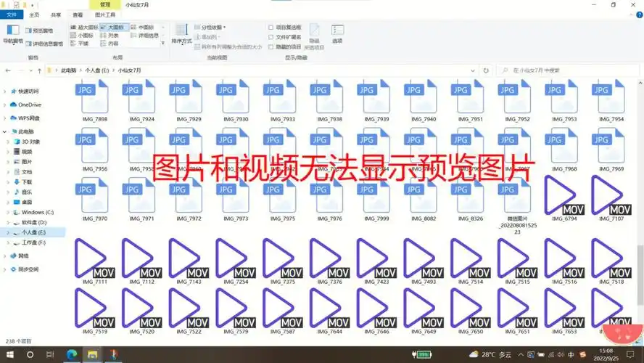This screenshot has height=363, width=644.
Task: Open the notification center icon
Action: click(x=631, y=354)
